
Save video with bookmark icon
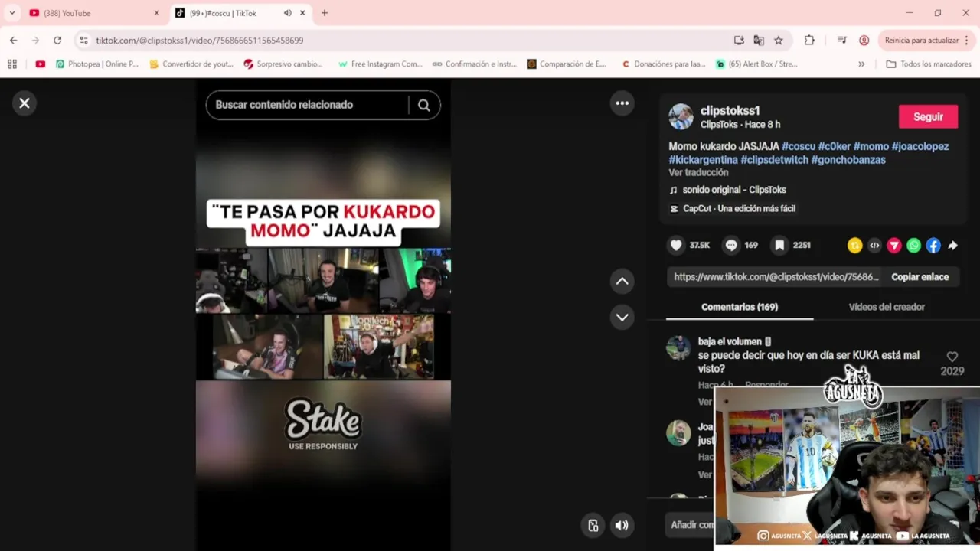779,245
